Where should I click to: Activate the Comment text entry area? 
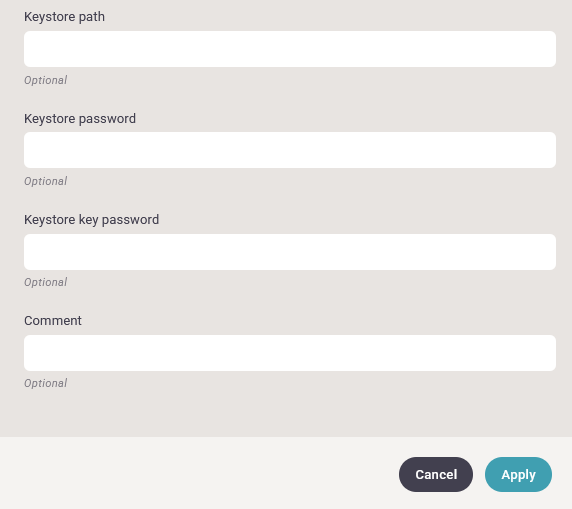(x=290, y=353)
